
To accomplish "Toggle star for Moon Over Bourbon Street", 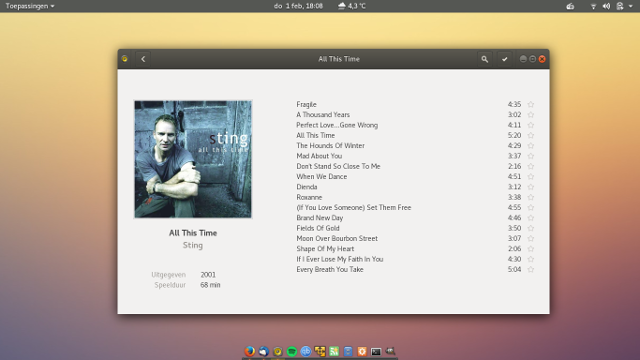I will tap(531, 238).
